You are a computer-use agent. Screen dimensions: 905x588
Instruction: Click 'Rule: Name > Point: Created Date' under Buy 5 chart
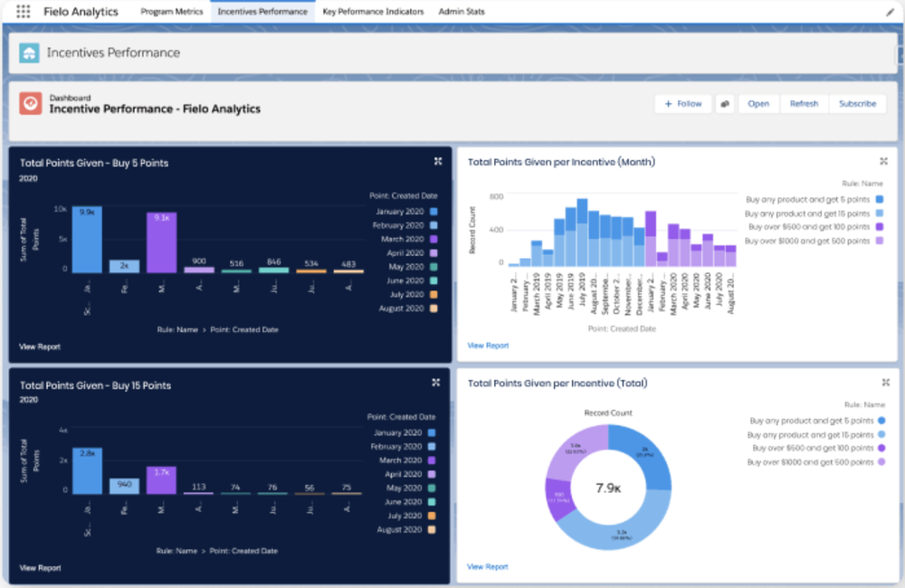(217, 330)
